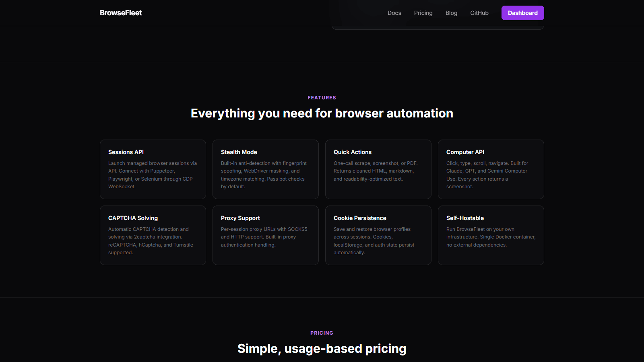Screen dimensions: 644x362
Task: Open the Blog from the navbar
Action: point(451,12)
